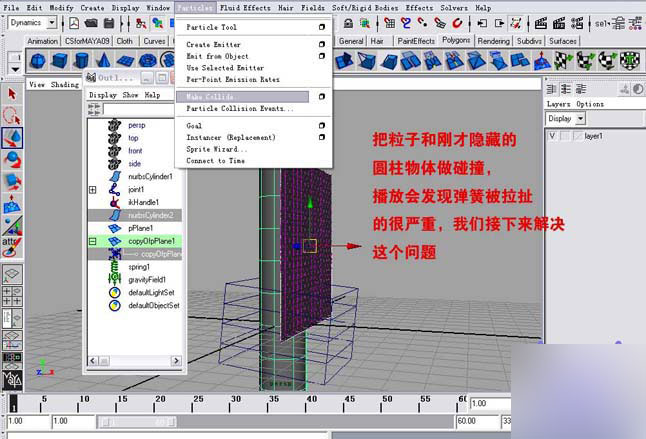646x439 pixels.
Task: Open the viewport Shading menu
Action: (x=65, y=84)
